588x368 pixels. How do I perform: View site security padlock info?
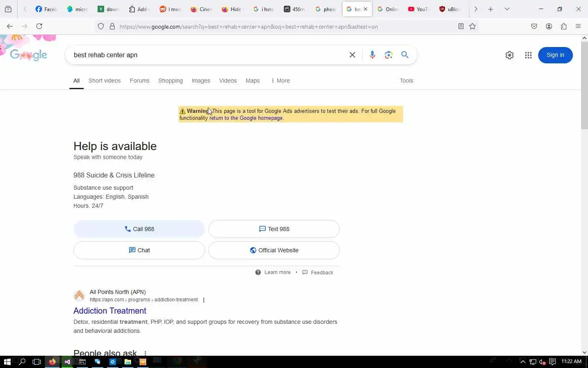coord(112,27)
